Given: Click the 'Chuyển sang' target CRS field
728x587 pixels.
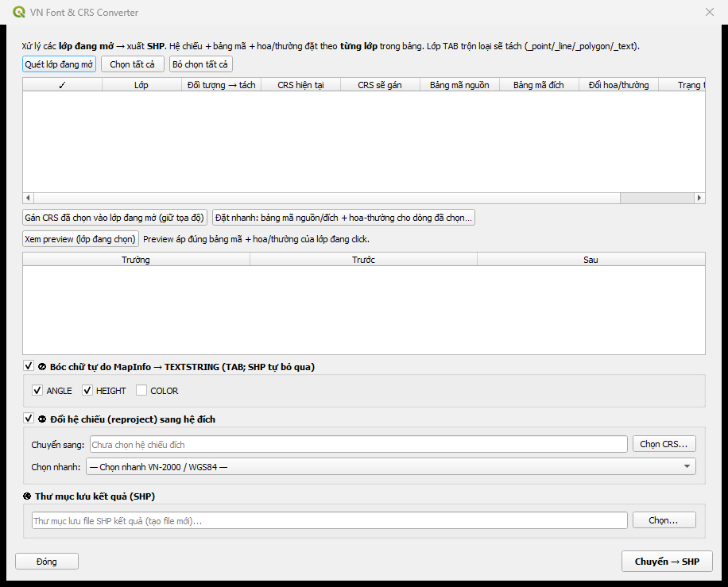Looking at the screenshot, I should pyautogui.click(x=358, y=444).
